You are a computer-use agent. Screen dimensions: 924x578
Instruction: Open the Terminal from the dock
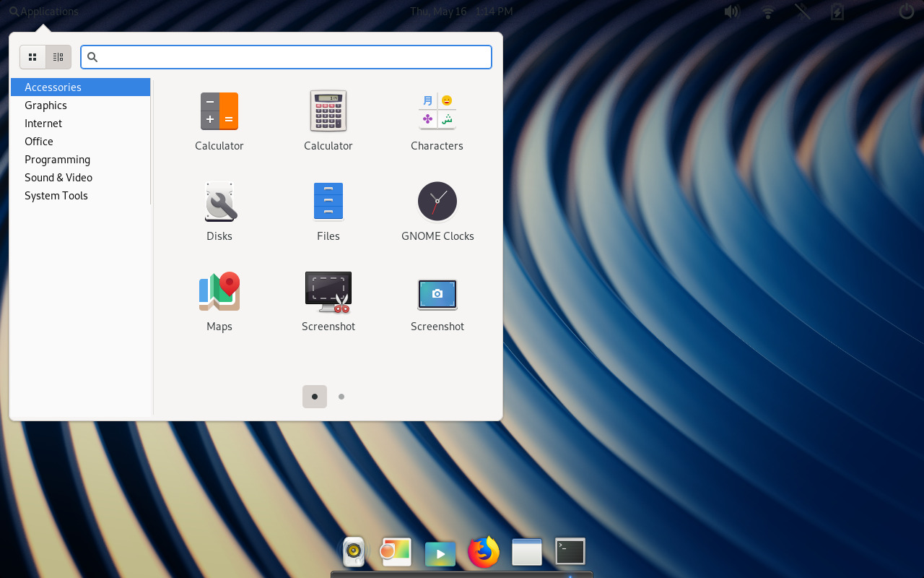[570, 551]
